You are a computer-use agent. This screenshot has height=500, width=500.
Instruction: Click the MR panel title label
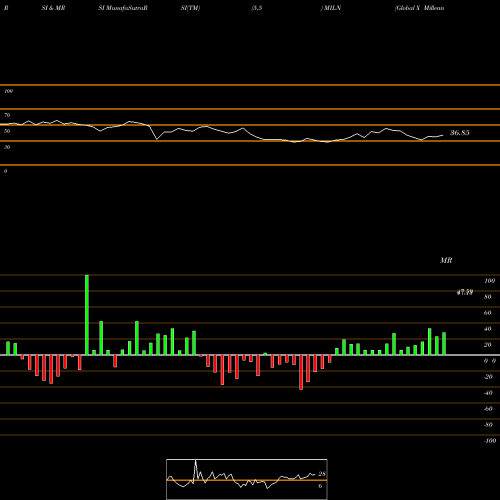click(446, 260)
